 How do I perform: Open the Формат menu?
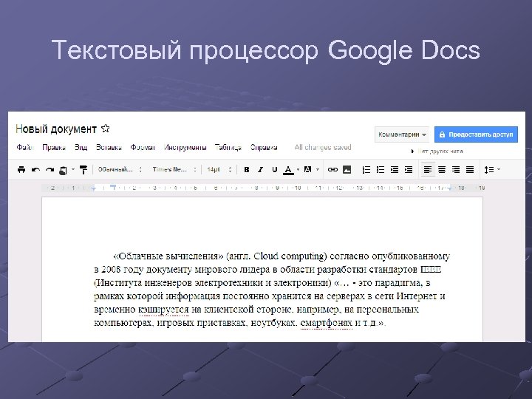(143, 147)
